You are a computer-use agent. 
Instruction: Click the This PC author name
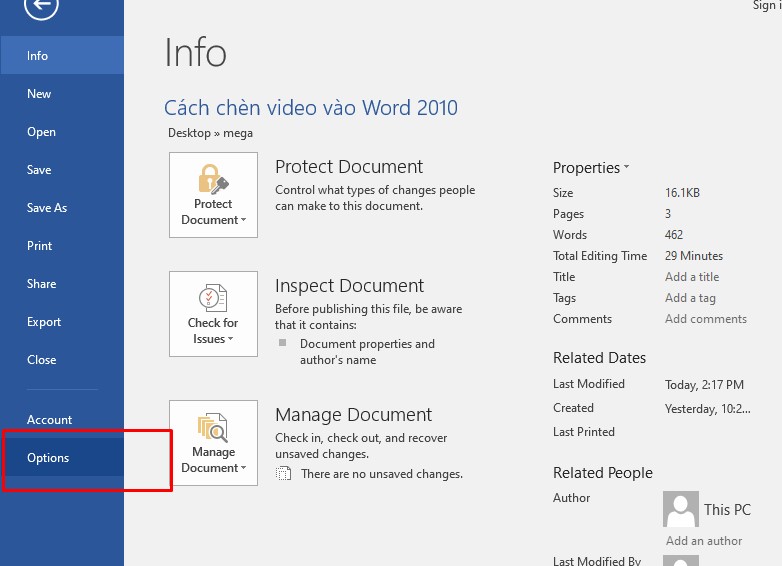click(727, 509)
